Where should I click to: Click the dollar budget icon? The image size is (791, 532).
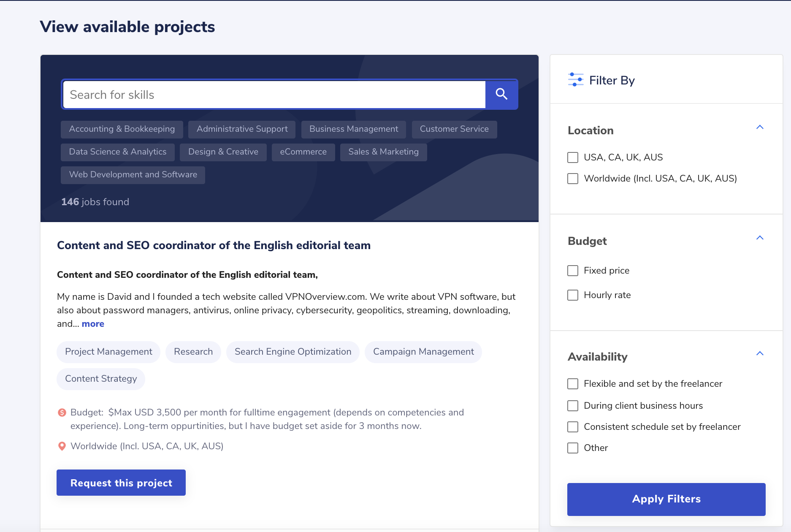62,413
